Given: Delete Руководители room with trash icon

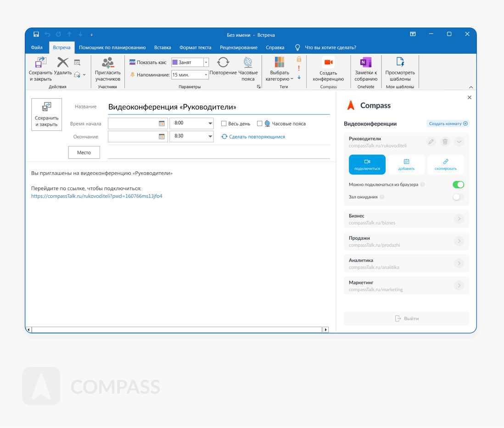Looking at the screenshot, I should pos(445,142).
